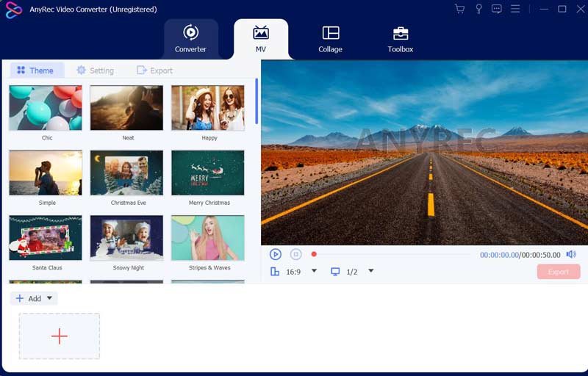The height and width of the screenshot is (376, 588).
Task: Apply the Merry Christmas theme
Action: pyautogui.click(x=208, y=173)
